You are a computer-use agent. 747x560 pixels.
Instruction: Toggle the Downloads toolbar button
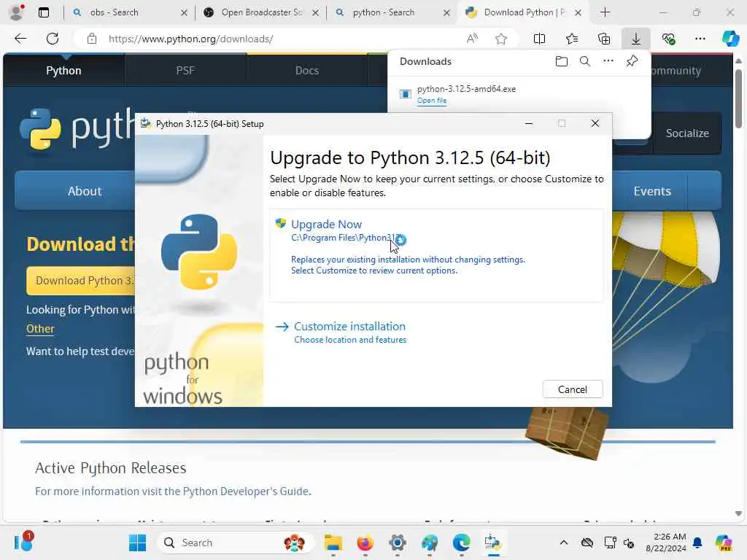tap(636, 39)
